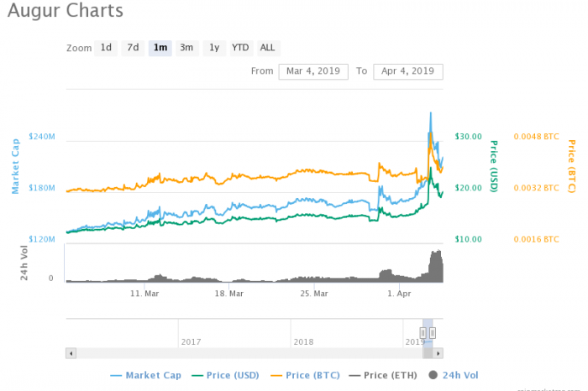
Task: Click navigator scroll left arrow
Action: click(x=71, y=353)
